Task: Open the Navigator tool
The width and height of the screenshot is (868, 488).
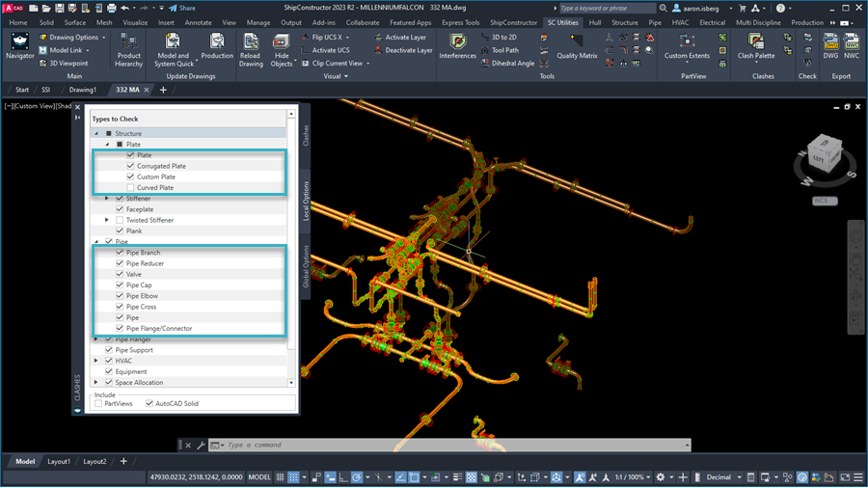Action: coord(19,46)
